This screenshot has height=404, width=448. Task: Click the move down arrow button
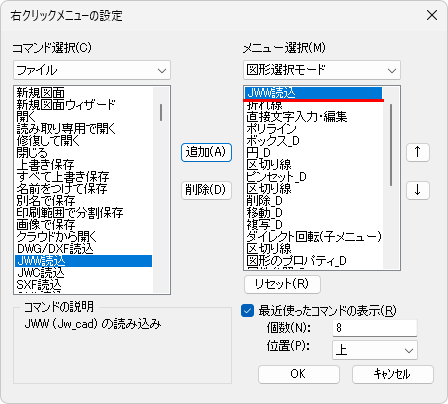click(x=418, y=190)
